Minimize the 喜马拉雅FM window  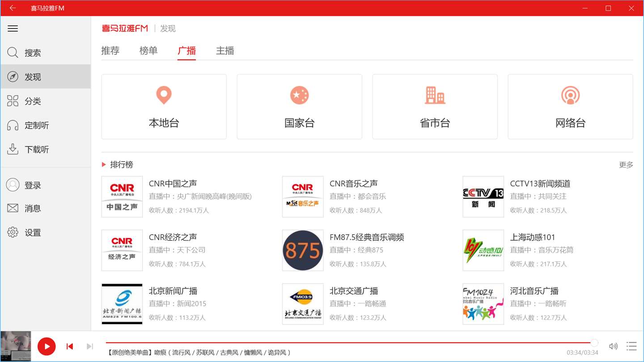pyautogui.click(x=585, y=8)
